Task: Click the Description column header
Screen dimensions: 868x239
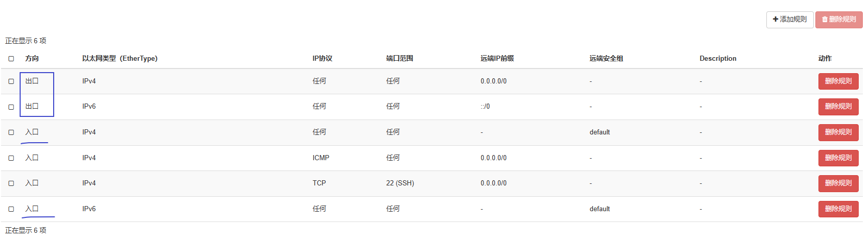Action: 717,59
